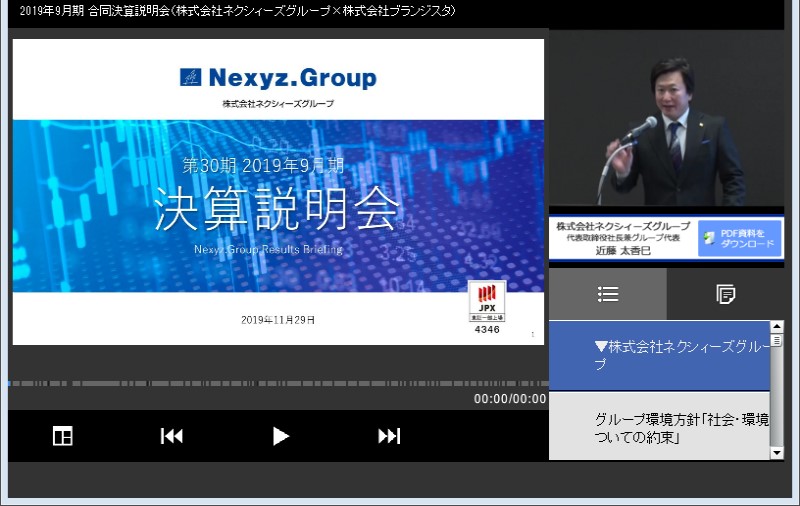
Task: Click the layout switch icon
Action: coord(63,436)
